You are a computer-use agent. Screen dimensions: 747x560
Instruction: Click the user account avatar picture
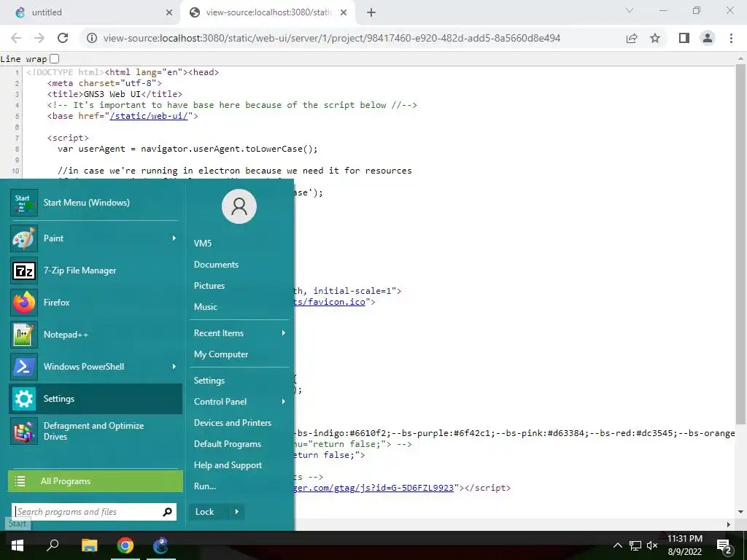point(239,206)
